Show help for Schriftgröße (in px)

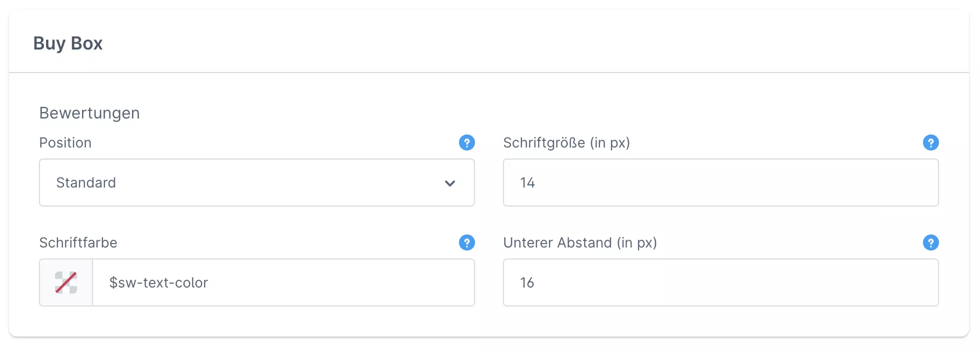[930, 142]
